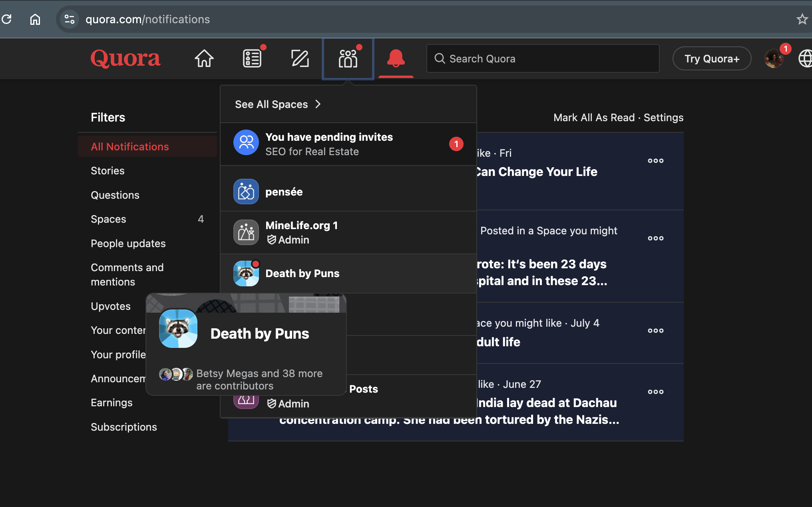The height and width of the screenshot is (507, 812).
Task: Open options for 'dult life' notification
Action: click(x=656, y=331)
